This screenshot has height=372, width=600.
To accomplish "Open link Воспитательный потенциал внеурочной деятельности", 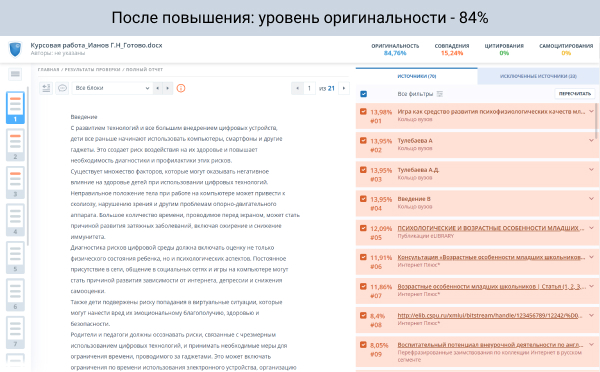I will click(491, 345).
